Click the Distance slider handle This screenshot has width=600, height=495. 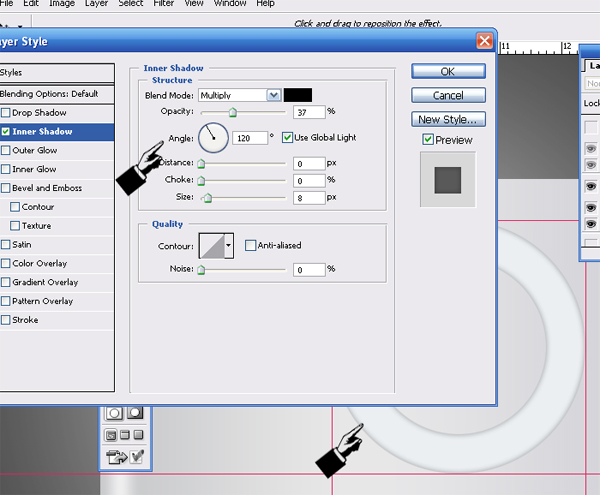point(201,164)
